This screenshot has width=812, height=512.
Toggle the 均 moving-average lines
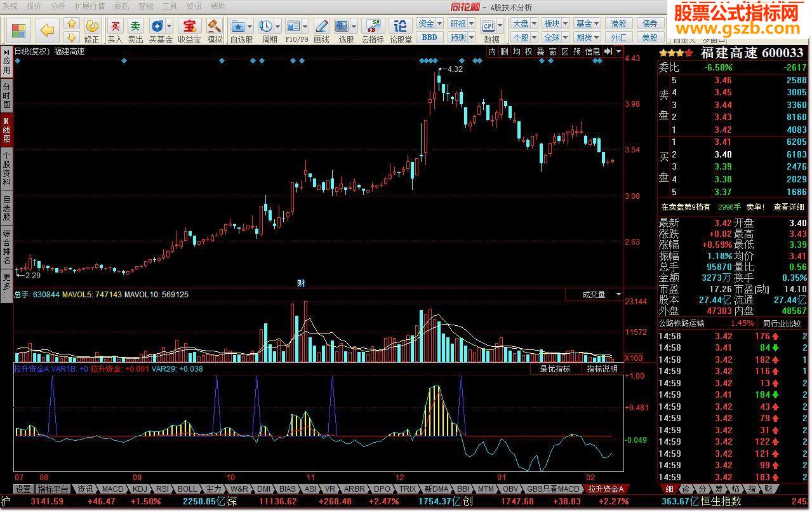pyautogui.click(x=516, y=52)
